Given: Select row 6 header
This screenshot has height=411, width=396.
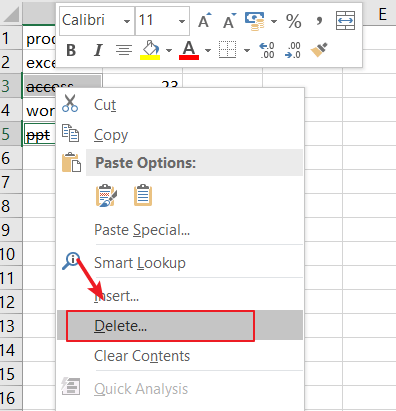Looking at the screenshot, I should 11,158.
